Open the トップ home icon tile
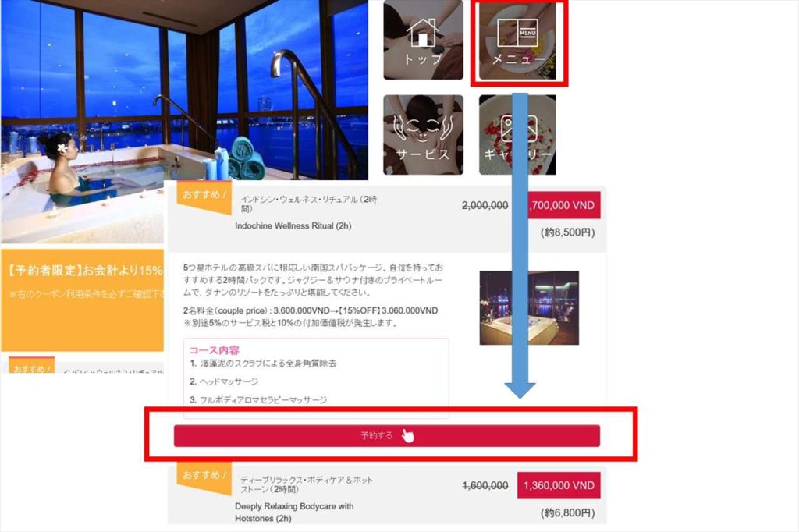Image resolution: width=799 pixels, height=532 pixels. [x=423, y=40]
